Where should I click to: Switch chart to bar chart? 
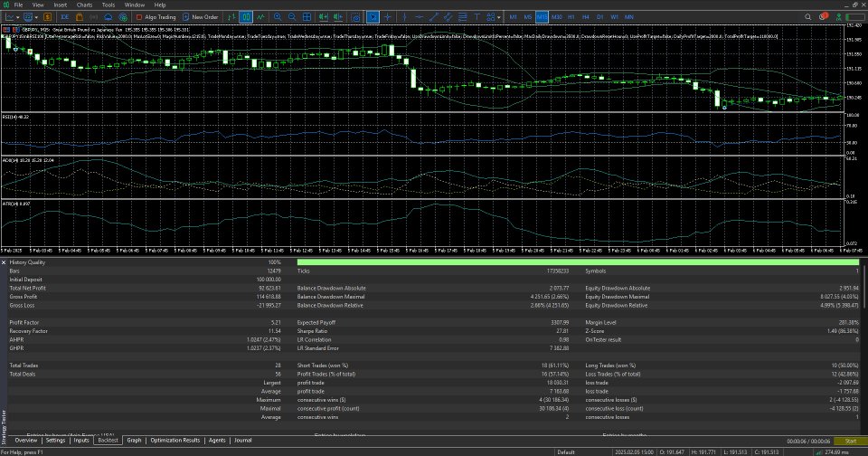(x=231, y=17)
